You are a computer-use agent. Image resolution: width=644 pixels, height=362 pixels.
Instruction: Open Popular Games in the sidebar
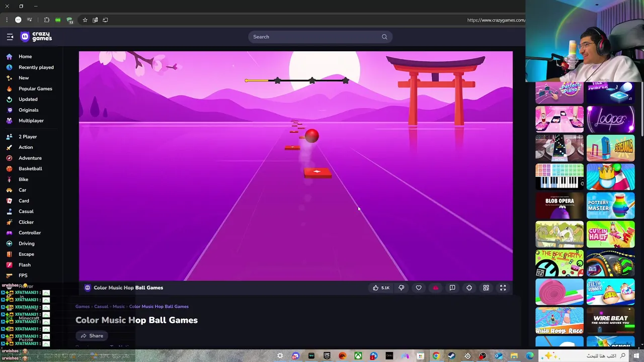tap(35, 88)
